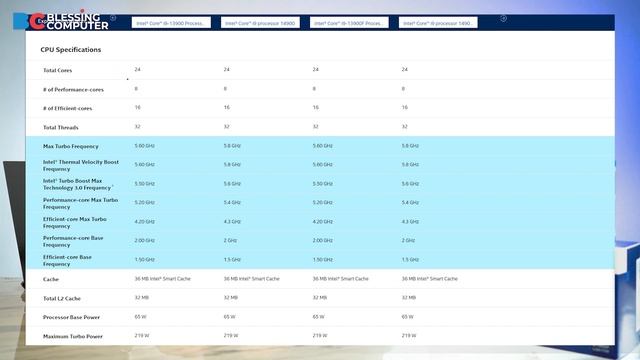Click Thermal Velocity Boost 5.60 GHz under i9-13900F
Screen dimensions: 640x360
pyautogui.click(x=322, y=164)
